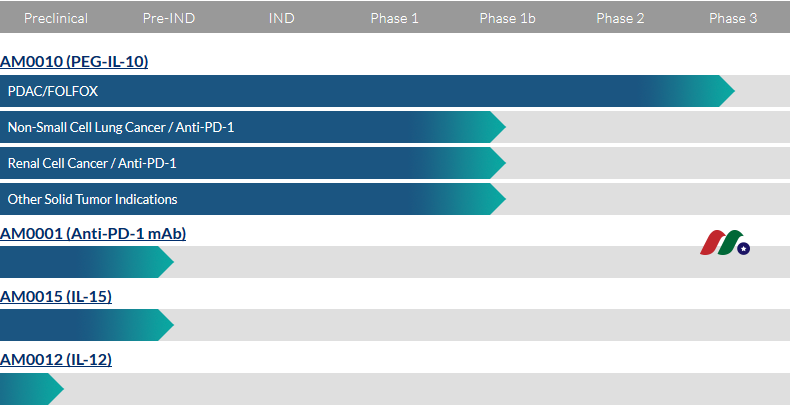Open the AM0001 (Anti-PD-1 mAb) link
Viewport: 790px width, 405px height.
pos(93,234)
